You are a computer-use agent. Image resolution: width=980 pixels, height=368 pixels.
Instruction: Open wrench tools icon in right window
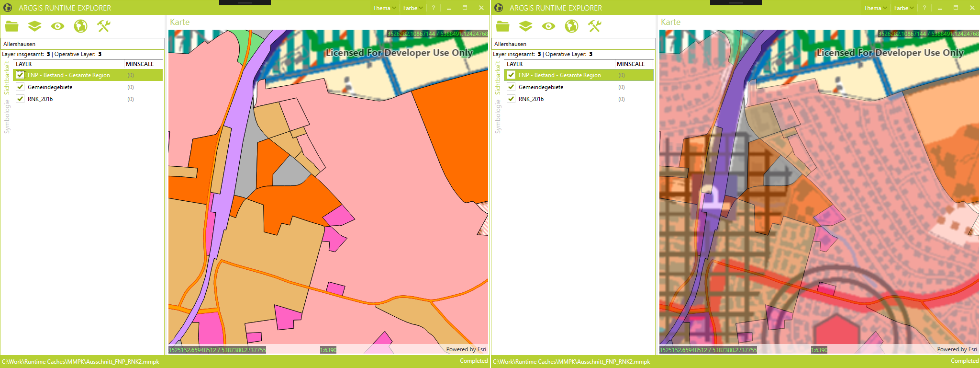595,26
